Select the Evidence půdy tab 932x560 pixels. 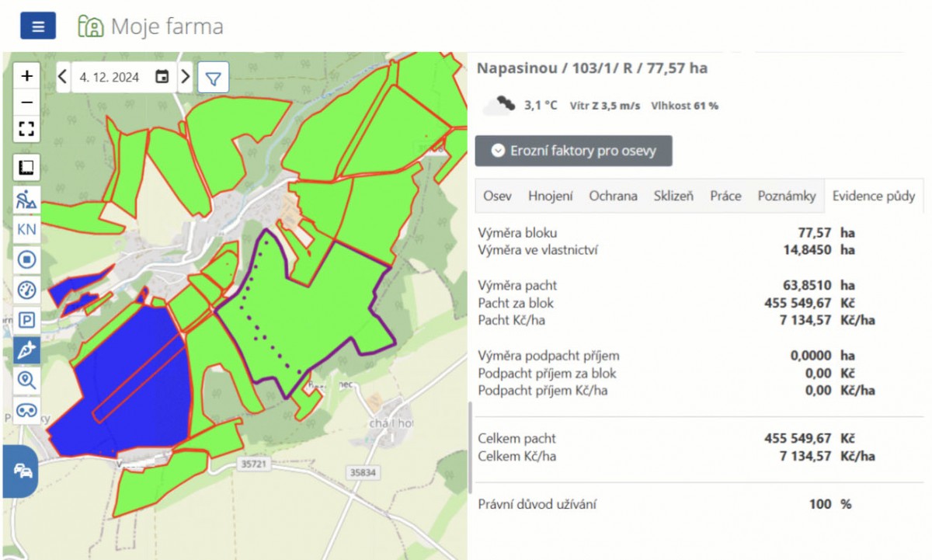click(x=874, y=196)
